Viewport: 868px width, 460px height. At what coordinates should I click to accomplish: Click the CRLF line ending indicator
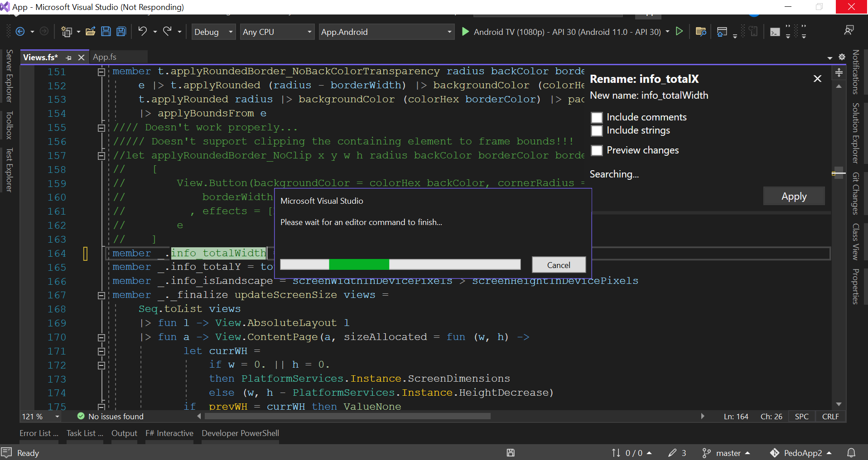[x=830, y=417]
